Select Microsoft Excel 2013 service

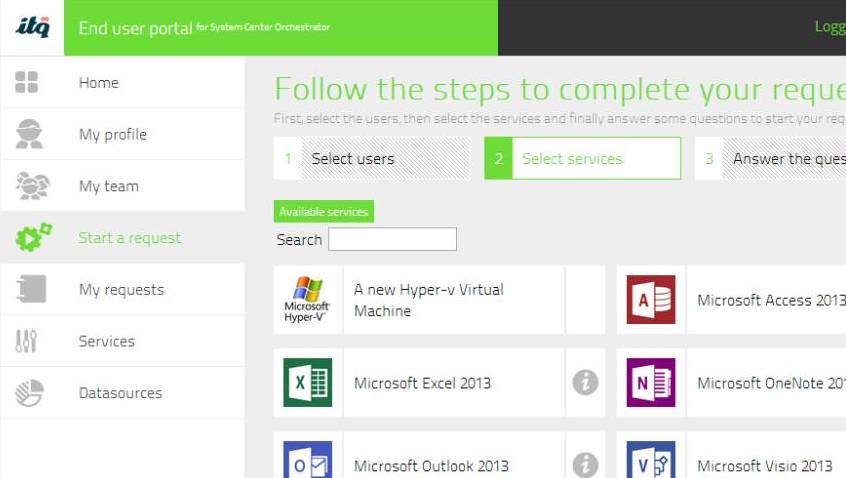tap(439, 383)
